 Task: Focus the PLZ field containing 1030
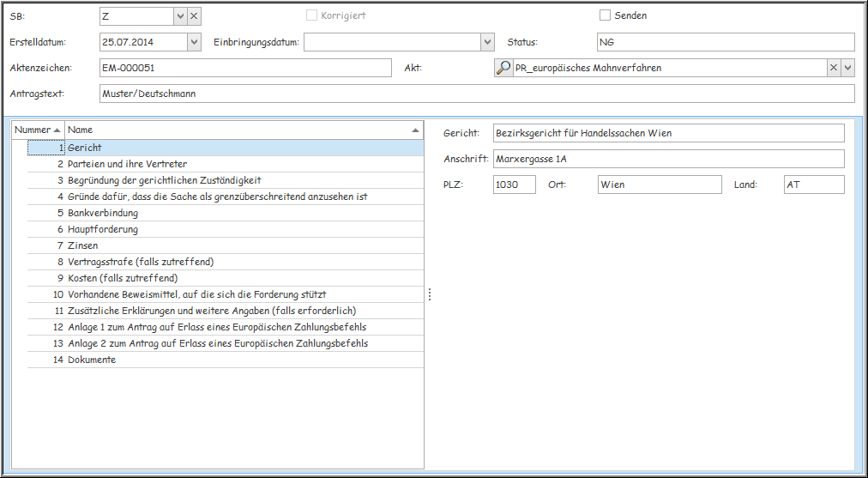[x=514, y=185]
